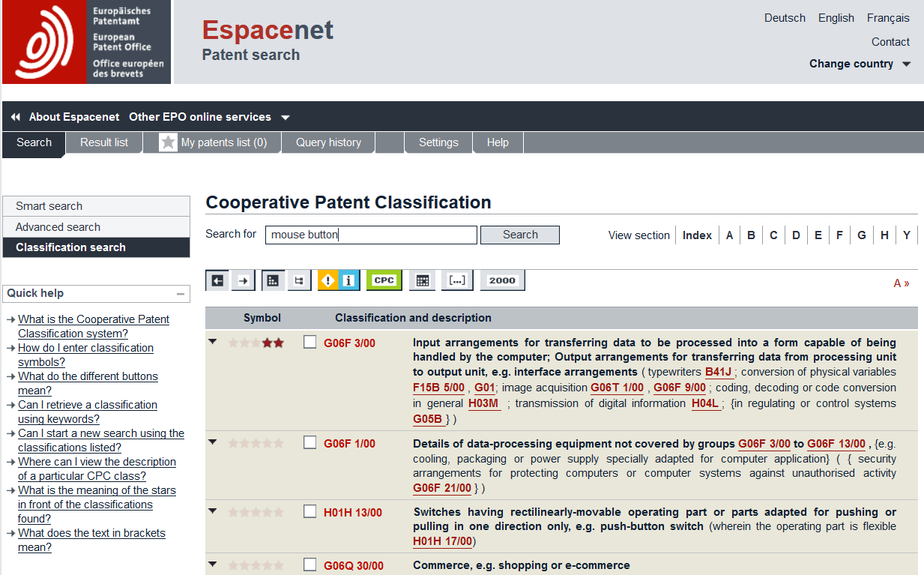Viewport: 924px width, 575px height.
Task: View CPC section H
Action: (884, 235)
